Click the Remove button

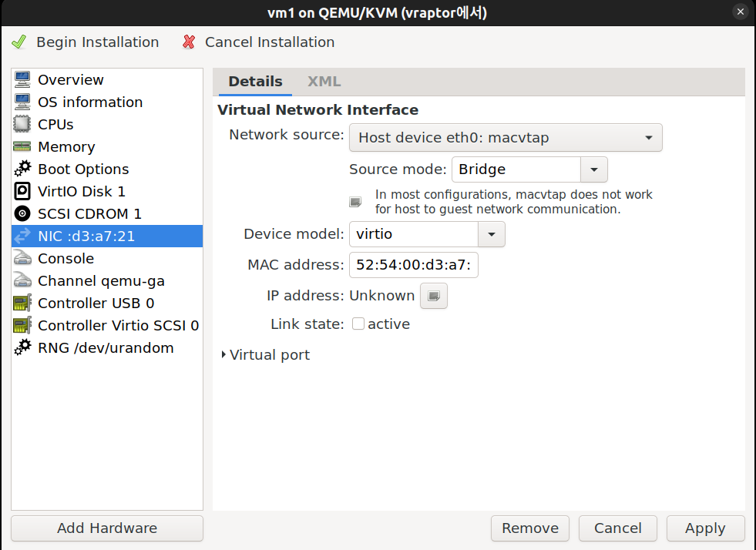click(x=530, y=528)
